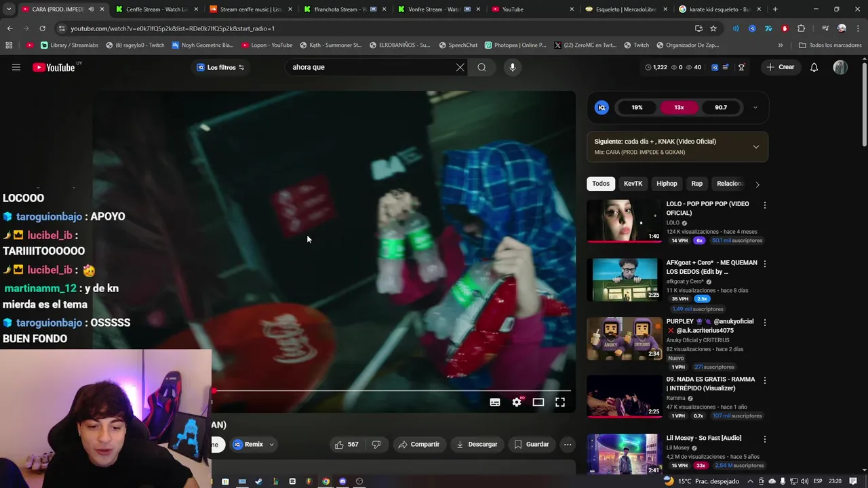Open SpeechChat bookmark
Image resolution: width=868 pixels, height=488 pixels.
tap(458, 45)
